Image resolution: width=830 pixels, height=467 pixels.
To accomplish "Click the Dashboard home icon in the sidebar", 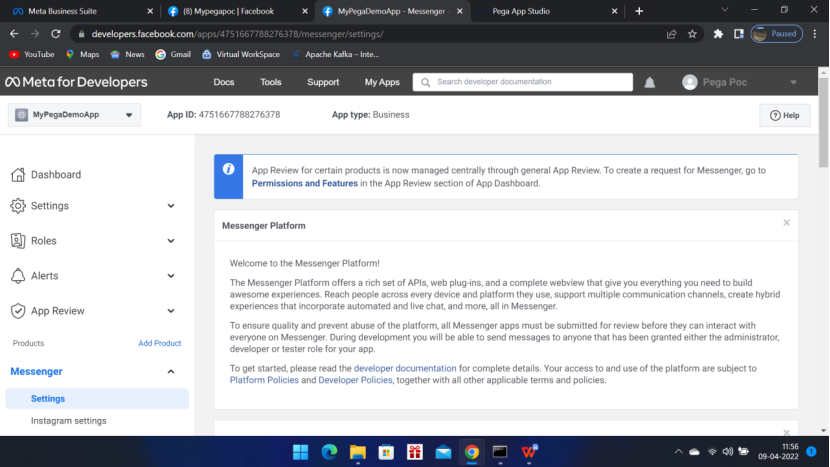I will pyautogui.click(x=18, y=174).
